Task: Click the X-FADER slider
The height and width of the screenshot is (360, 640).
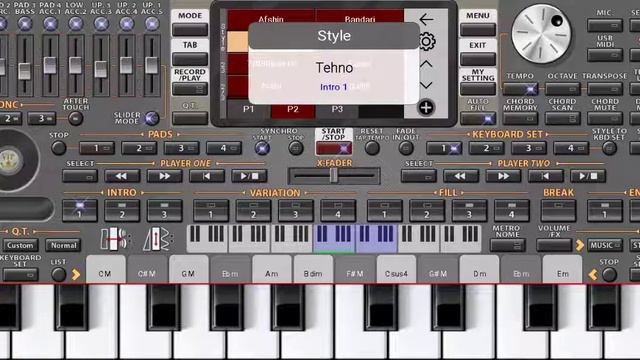Action: [334, 176]
